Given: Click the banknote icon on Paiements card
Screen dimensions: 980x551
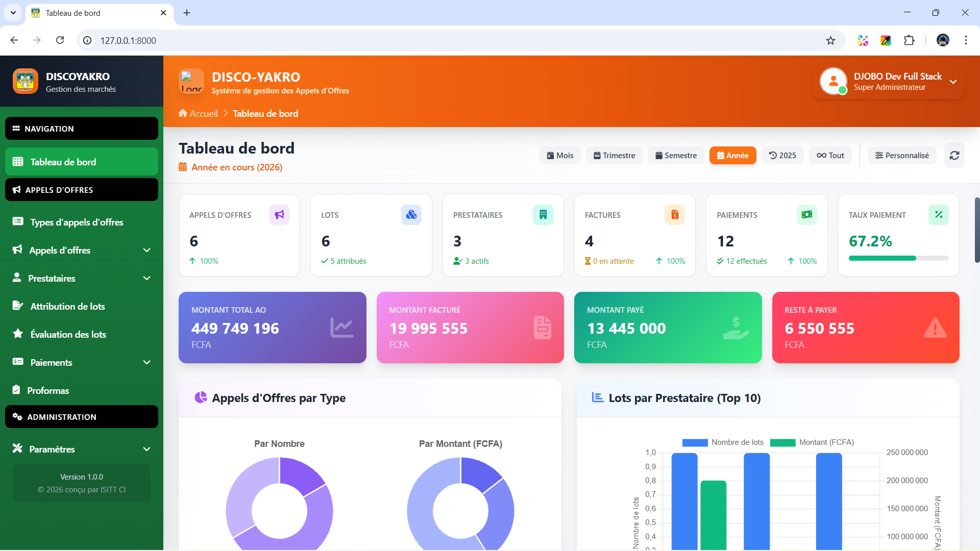Looking at the screenshot, I should (807, 215).
